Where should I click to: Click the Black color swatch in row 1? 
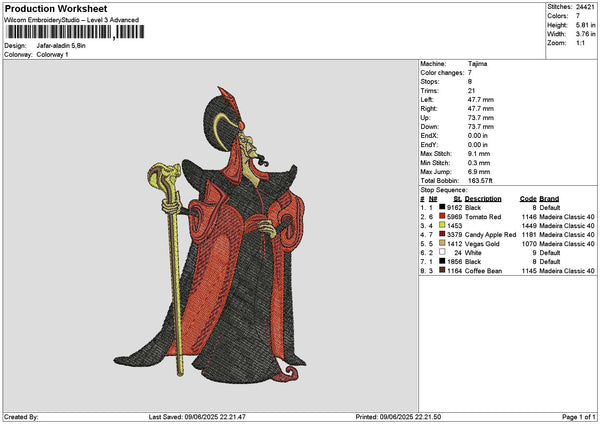[442, 207]
